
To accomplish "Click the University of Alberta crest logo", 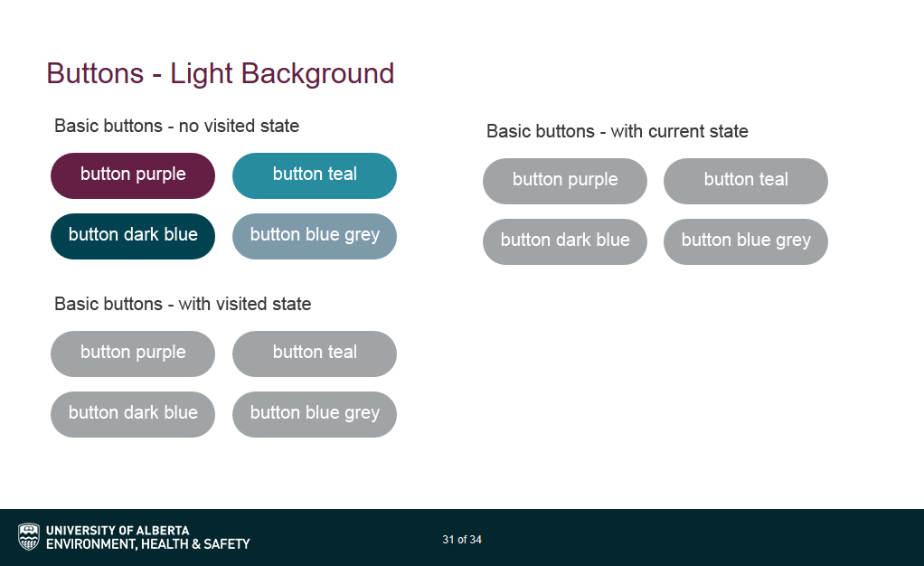I will (28, 536).
